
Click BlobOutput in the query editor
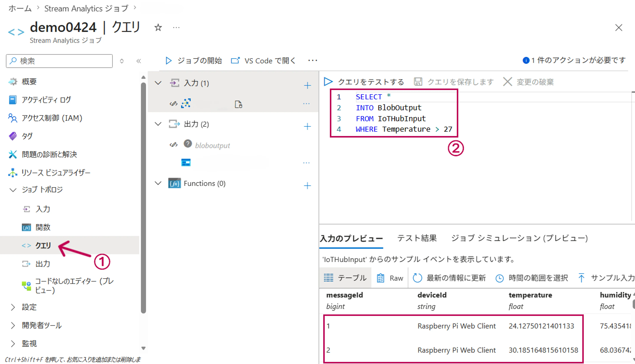[400, 108]
